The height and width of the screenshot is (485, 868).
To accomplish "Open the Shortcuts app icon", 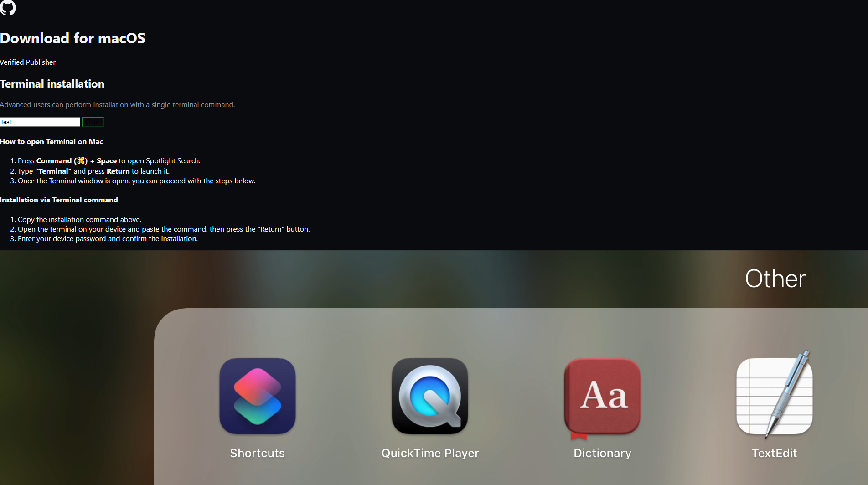I will (258, 396).
